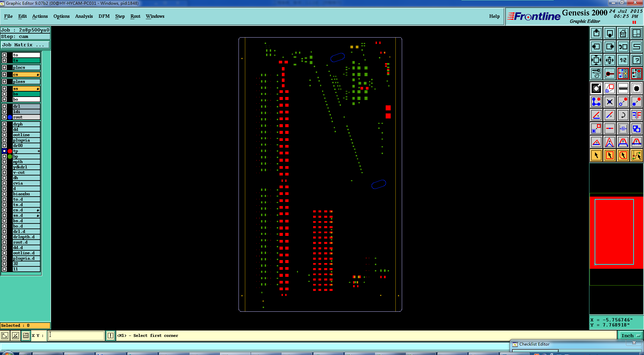Toggle checkbox for layer outline
644x355 pixels.
4,135
